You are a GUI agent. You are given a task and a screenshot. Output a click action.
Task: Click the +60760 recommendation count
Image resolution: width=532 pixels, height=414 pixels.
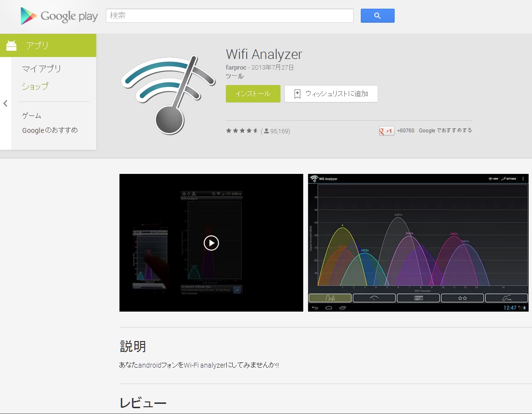[x=405, y=130]
